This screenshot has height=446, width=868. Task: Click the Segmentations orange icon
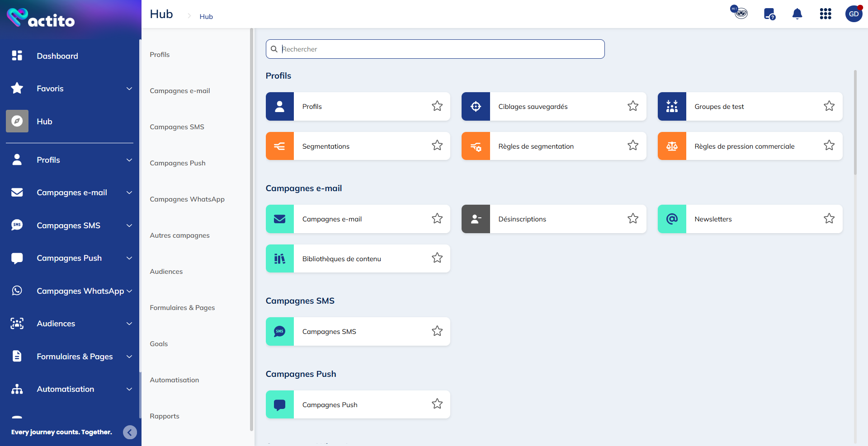[x=280, y=146]
